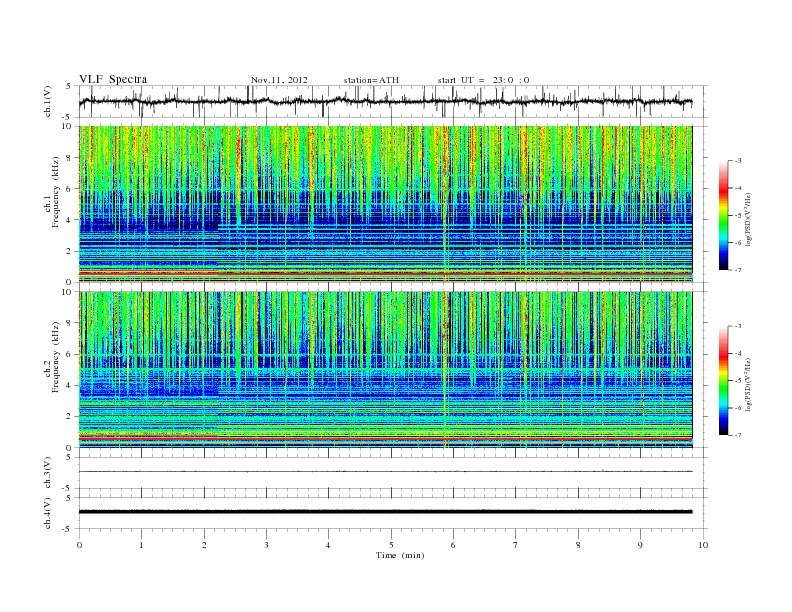
Task: Select the "Time (min)" x-axis label
Action: 400,555
